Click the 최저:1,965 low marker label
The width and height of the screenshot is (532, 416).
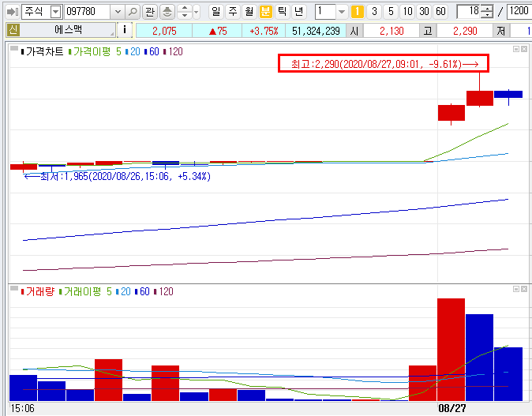(117, 177)
